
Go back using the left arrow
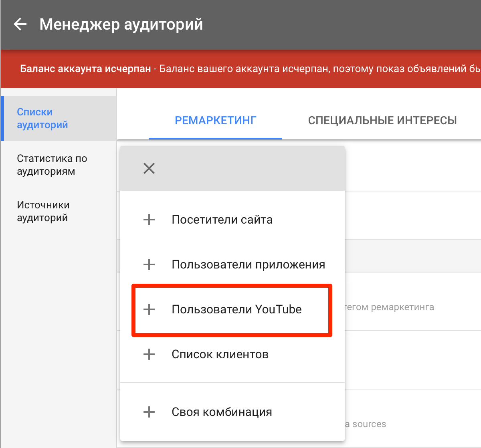pos(20,24)
